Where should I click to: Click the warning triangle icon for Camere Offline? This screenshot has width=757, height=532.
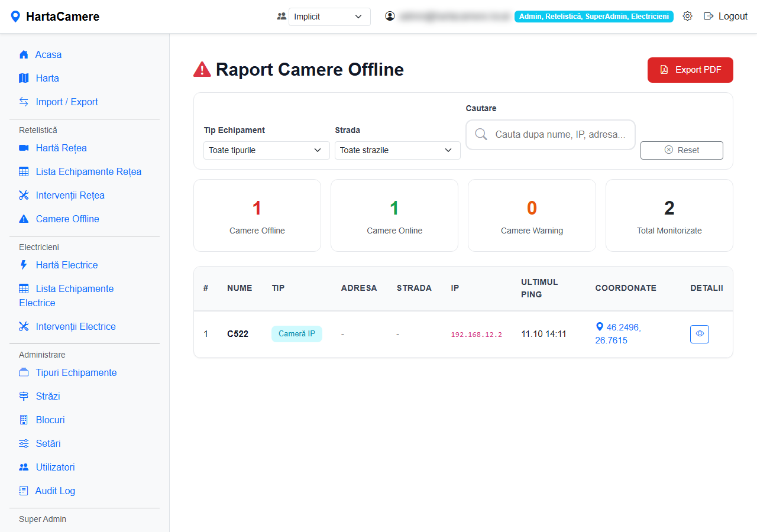(x=24, y=219)
